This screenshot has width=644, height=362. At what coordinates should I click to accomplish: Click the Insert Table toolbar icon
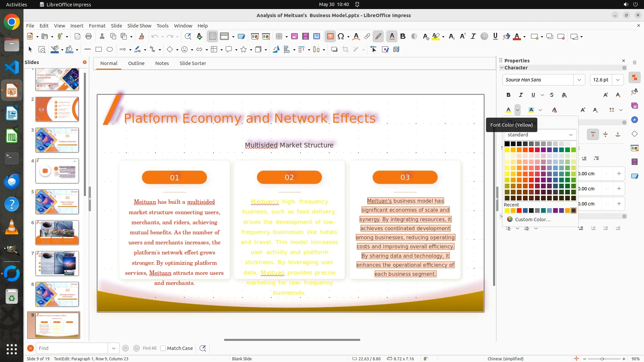279,37
